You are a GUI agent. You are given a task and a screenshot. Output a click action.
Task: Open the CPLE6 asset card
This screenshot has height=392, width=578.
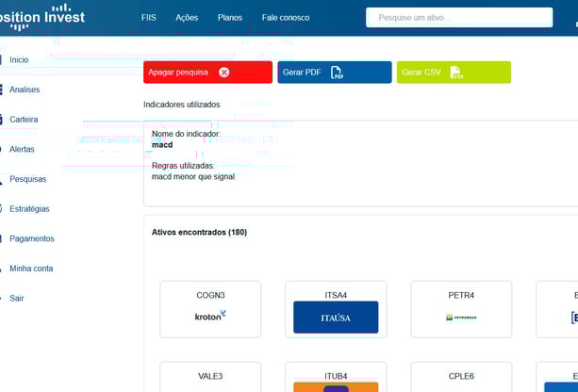click(x=461, y=377)
